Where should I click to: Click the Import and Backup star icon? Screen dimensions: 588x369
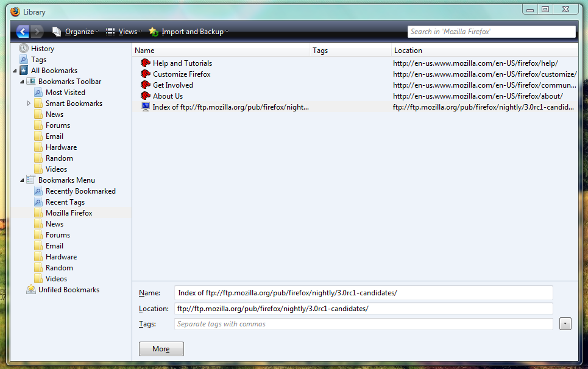point(154,32)
